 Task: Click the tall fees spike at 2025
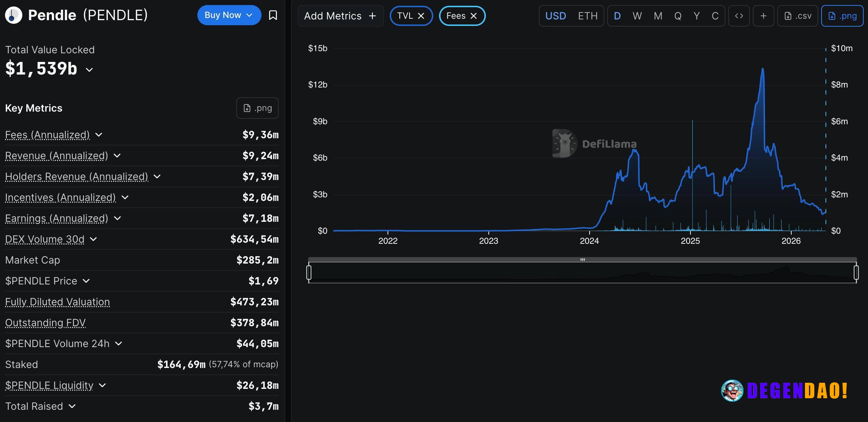(x=692, y=175)
